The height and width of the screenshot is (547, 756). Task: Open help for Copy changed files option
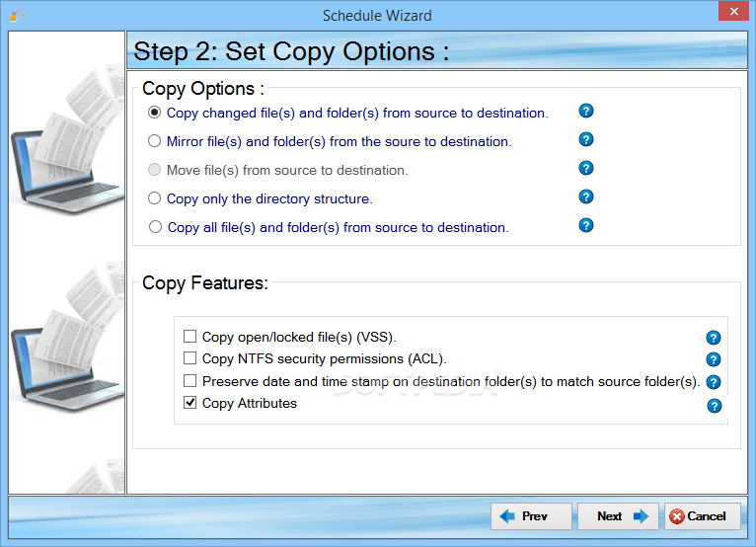[586, 111]
